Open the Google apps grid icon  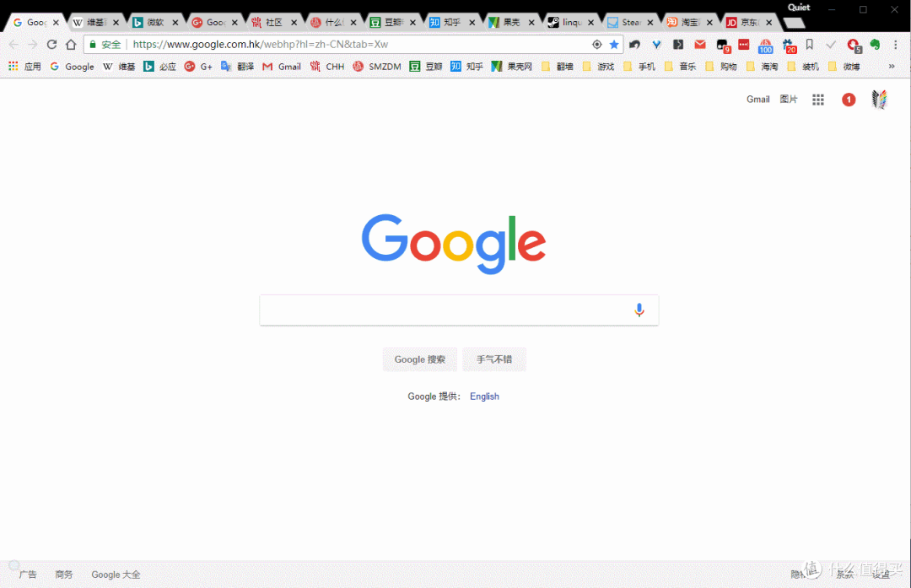(x=818, y=100)
